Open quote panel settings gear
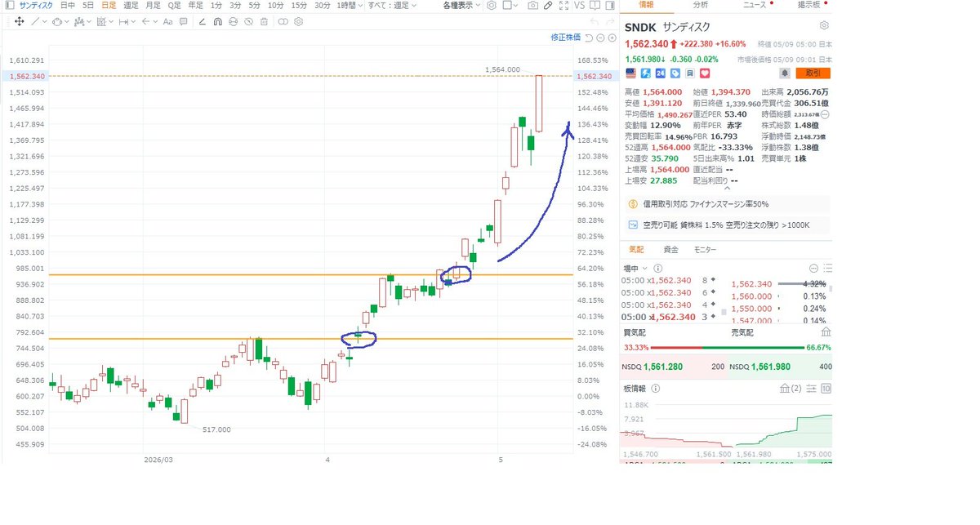The image size is (980, 525). [824, 25]
